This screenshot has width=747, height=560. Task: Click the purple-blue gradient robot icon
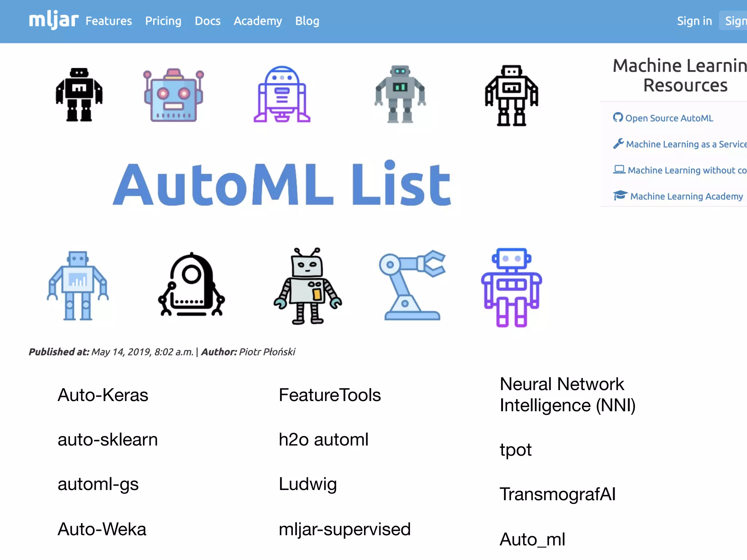click(x=511, y=288)
